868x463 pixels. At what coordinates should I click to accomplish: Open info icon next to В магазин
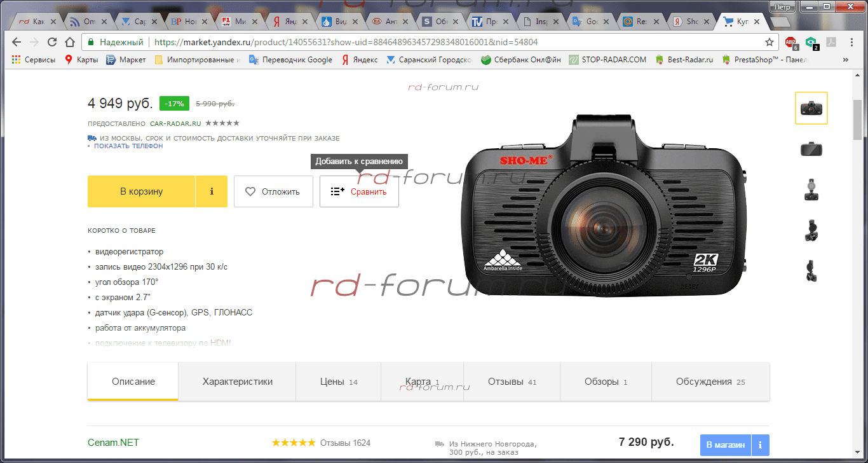(761, 445)
